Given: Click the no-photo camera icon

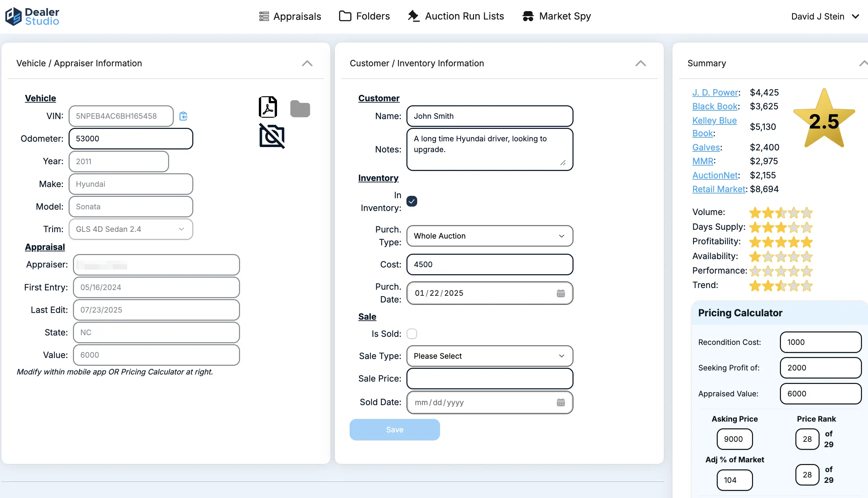Looking at the screenshot, I should click(272, 136).
